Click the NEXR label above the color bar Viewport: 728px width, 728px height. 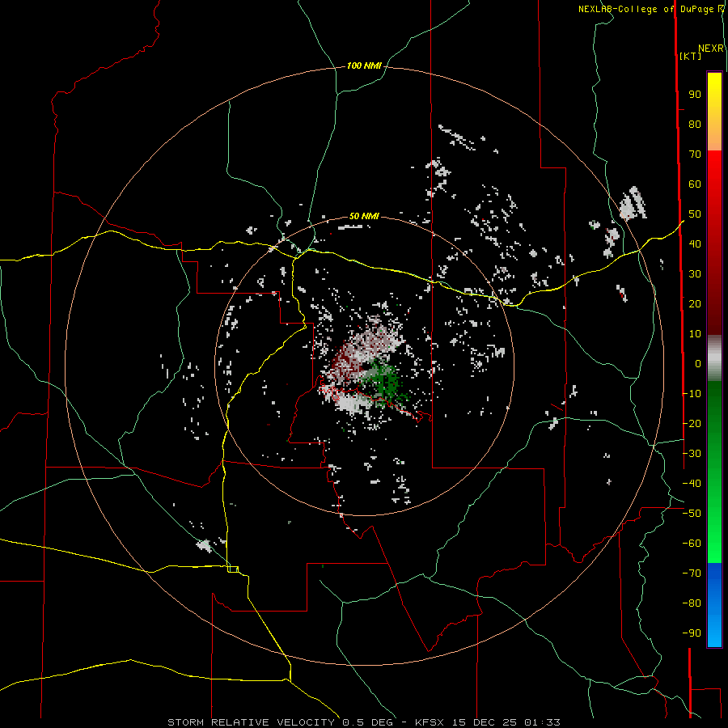click(x=711, y=49)
